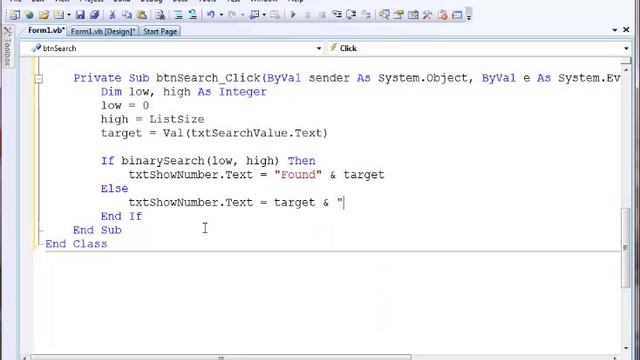Open the Add New Item dropdown arrow

pyautogui.click(x=69, y=15)
